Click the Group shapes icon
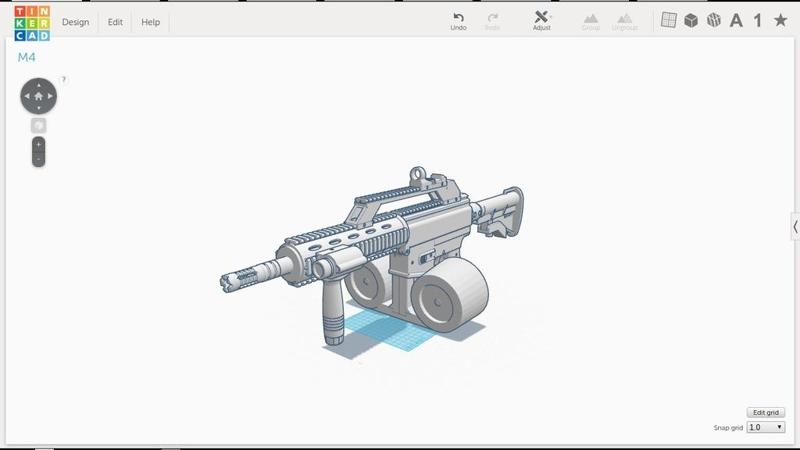Screen dimensions: 800x450 pos(590,22)
